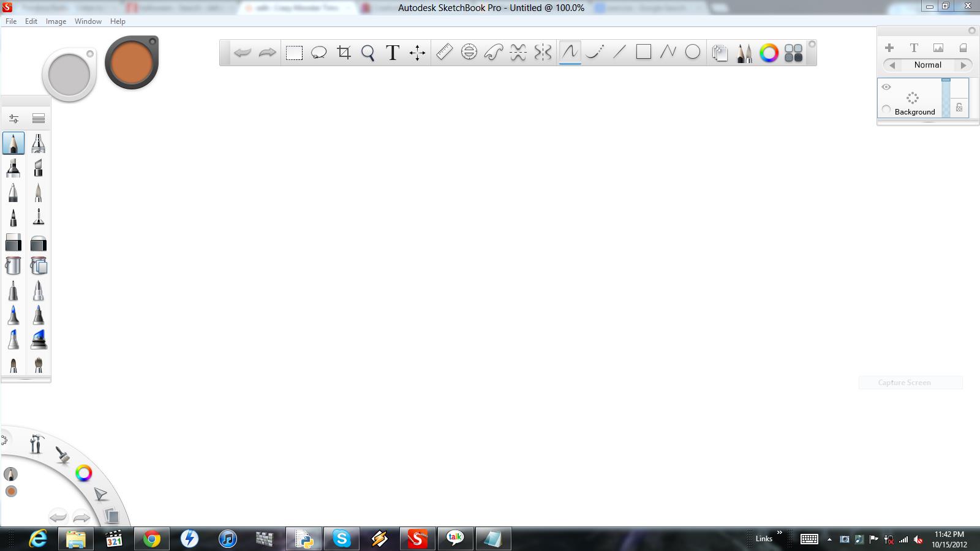This screenshot has width=980, height=551.
Task: Select the Airbrush tool
Action: coord(38,144)
